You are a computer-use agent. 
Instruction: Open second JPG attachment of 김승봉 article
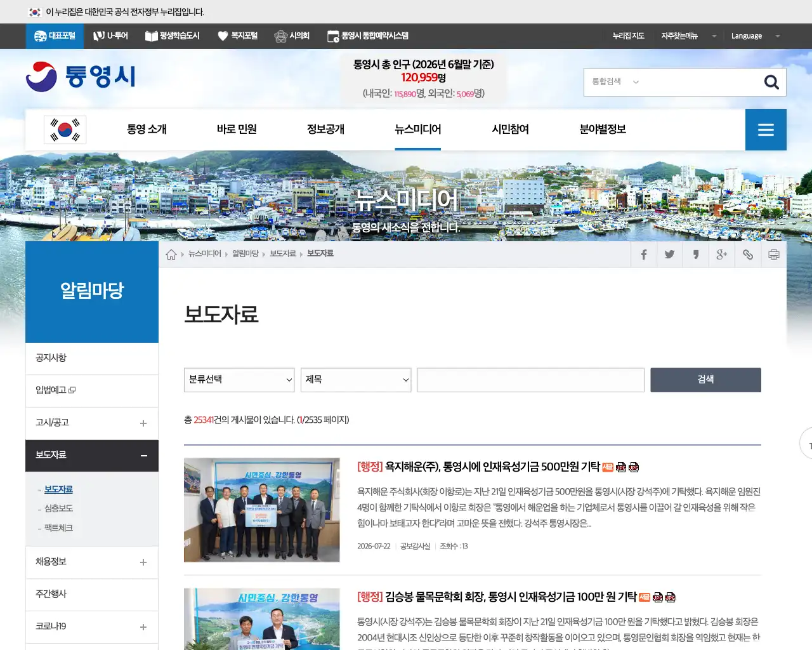click(x=670, y=597)
